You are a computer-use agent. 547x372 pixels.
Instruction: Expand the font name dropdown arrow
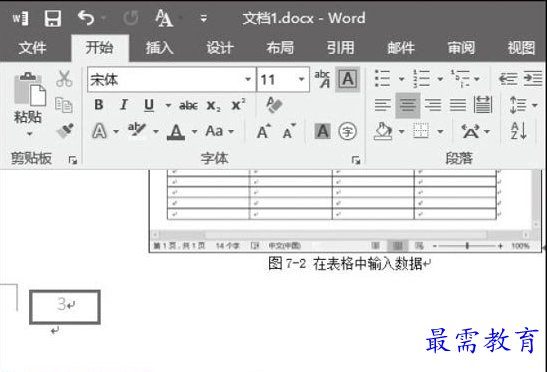(248, 80)
